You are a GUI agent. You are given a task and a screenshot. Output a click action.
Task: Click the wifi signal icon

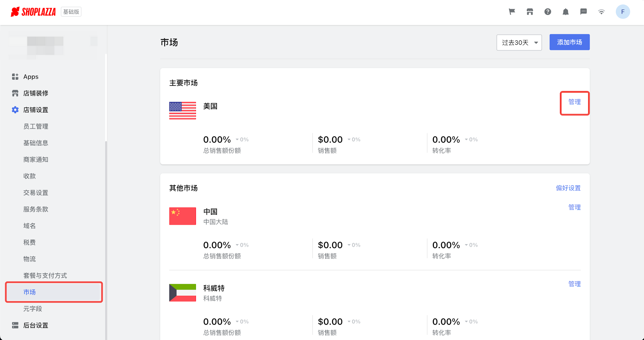point(601,12)
